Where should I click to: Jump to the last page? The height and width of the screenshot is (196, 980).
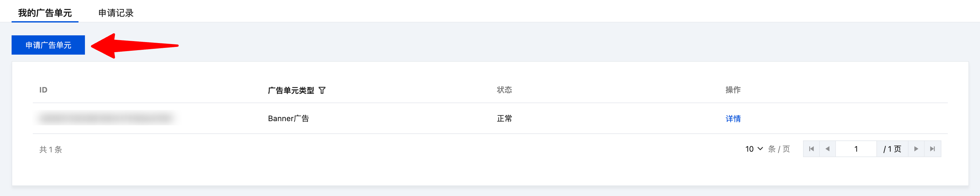pyautogui.click(x=932, y=149)
